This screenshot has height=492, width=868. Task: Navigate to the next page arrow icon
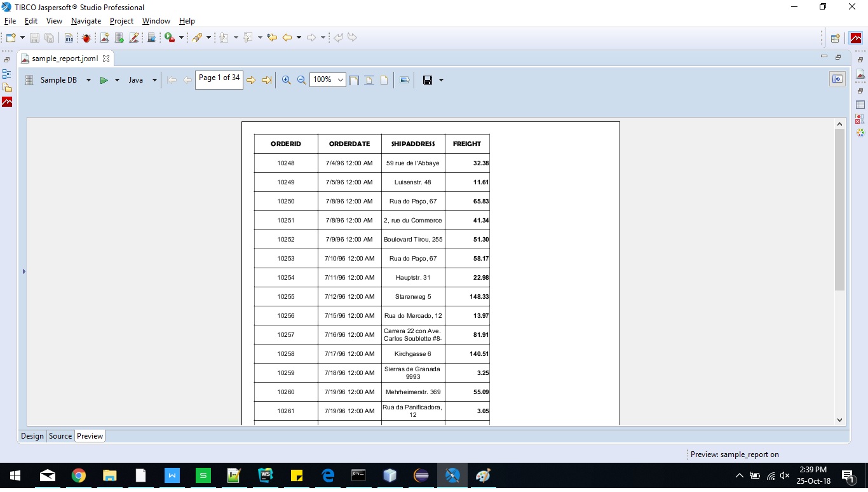(251, 79)
